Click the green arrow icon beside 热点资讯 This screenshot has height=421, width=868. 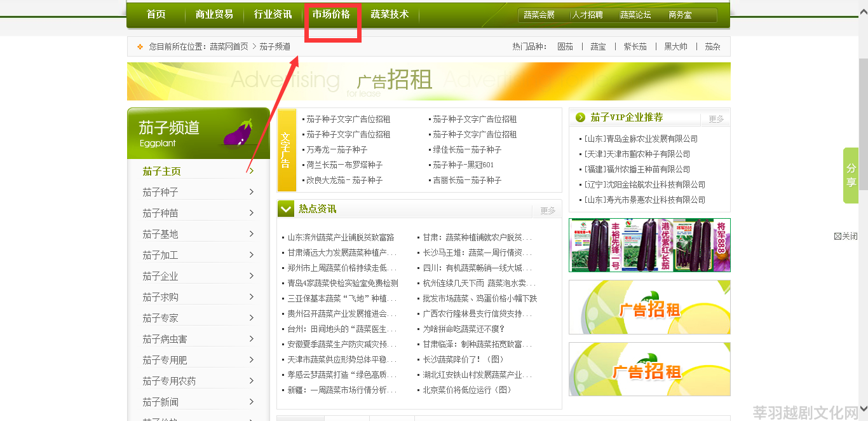(x=286, y=209)
